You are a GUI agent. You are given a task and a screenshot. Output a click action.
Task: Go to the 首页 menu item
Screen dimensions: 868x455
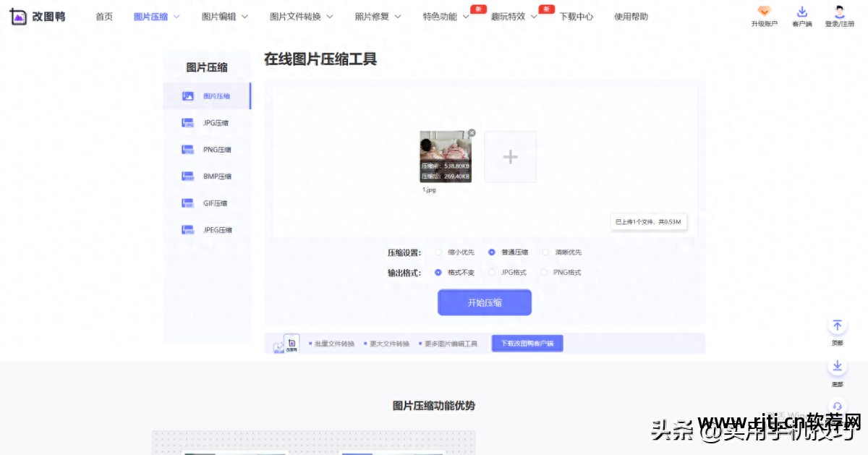pyautogui.click(x=104, y=16)
